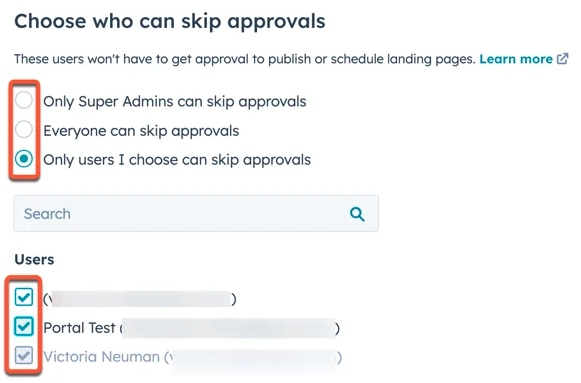The height and width of the screenshot is (383, 581).
Task: Click the landing pages approval description text
Action: tap(245, 59)
